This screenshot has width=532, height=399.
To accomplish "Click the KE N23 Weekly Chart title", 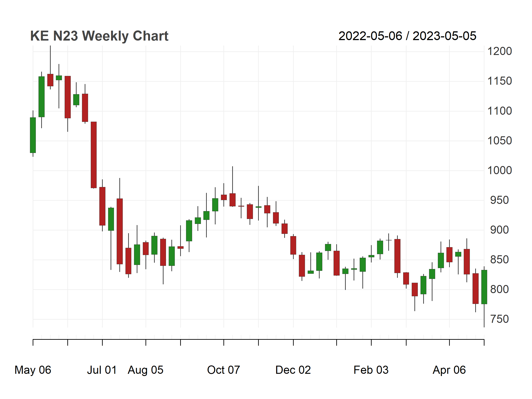I will (x=99, y=36).
